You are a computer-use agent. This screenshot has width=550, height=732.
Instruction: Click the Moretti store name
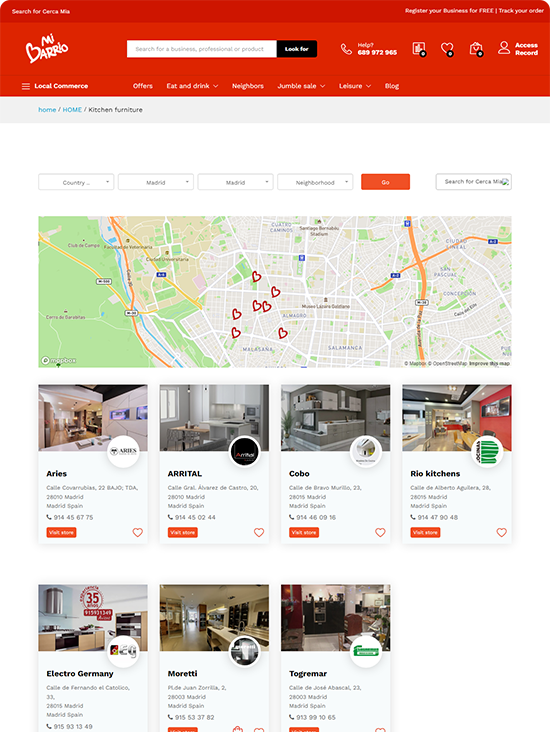(x=183, y=674)
